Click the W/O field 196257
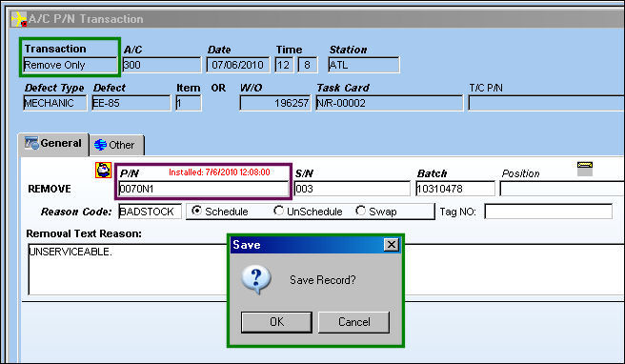Image resolution: width=625 pixels, height=364 pixels. [275, 103]
